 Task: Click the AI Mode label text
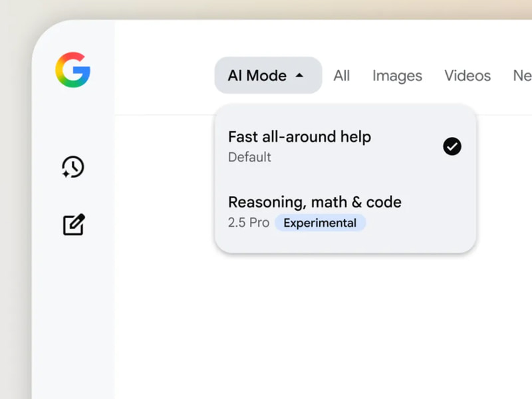pos(257,76)
